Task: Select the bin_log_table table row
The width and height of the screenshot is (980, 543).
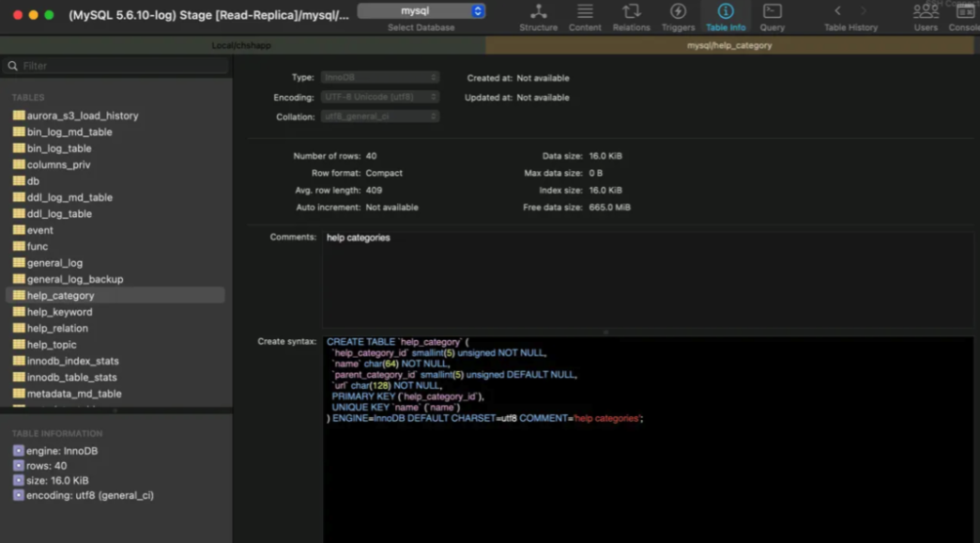Action: click(115, 148)
